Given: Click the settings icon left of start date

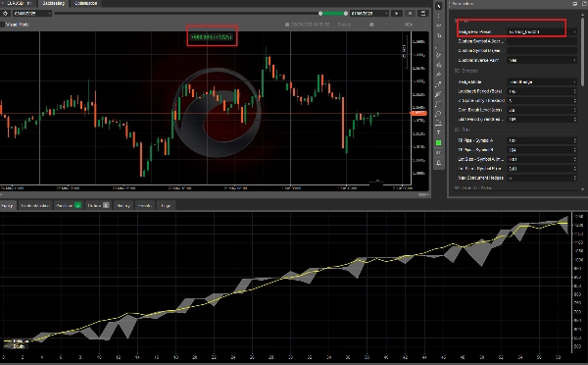Looking at the screenshot, I should click(5, 14).
